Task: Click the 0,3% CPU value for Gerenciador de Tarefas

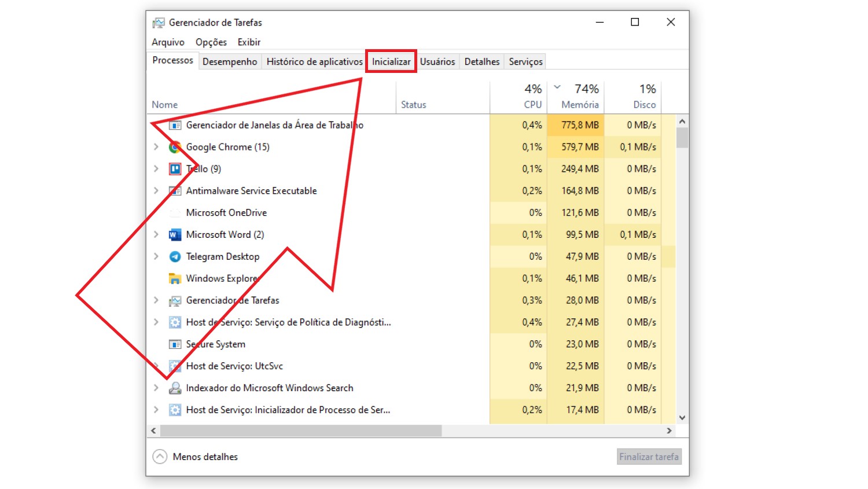Action: [x=532, y=300]
